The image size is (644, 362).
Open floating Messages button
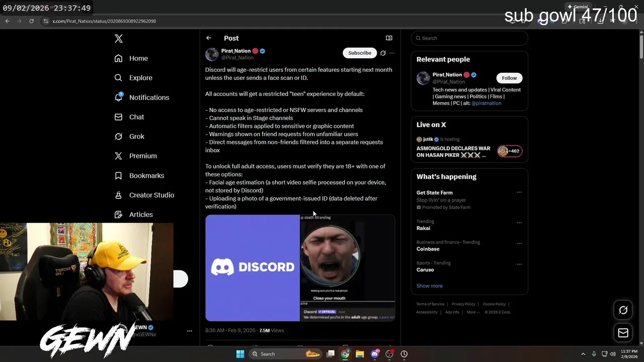(x=623, y=333)
